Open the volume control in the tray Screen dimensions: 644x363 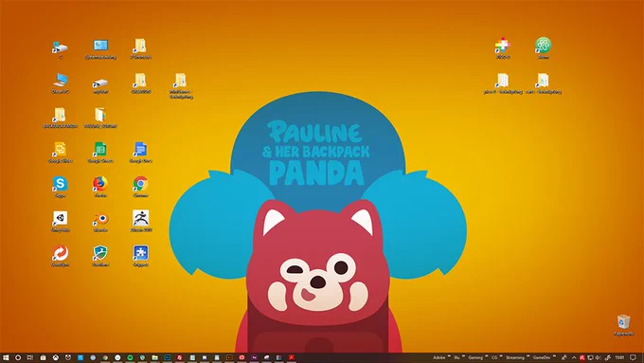tap(598, 357)
